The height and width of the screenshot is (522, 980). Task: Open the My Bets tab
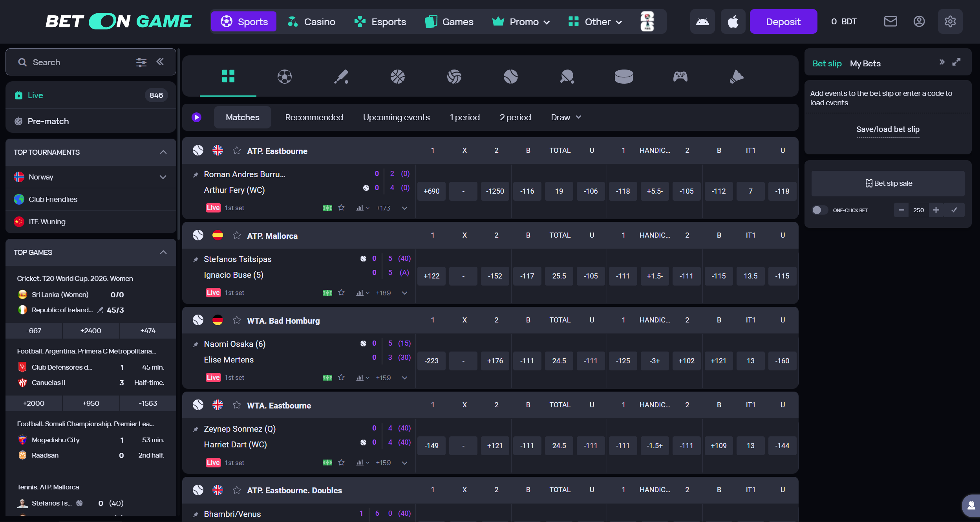[865, 64]
